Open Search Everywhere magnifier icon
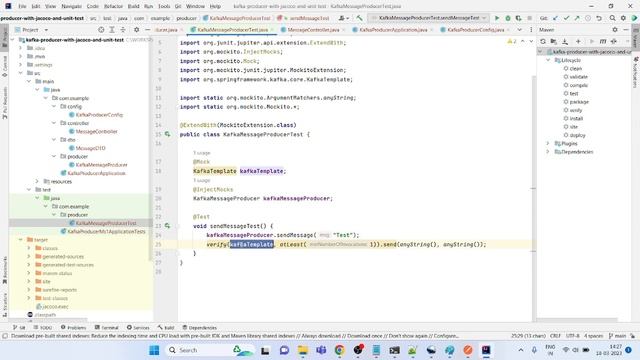 pyautogui.click(x=612, y=18)
